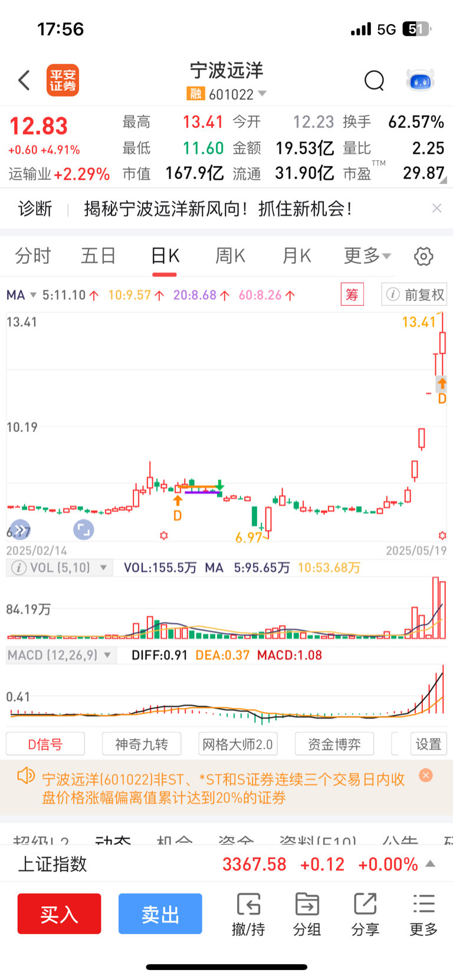Select the 神奇九转 indicator button

[x=142, y=744]
